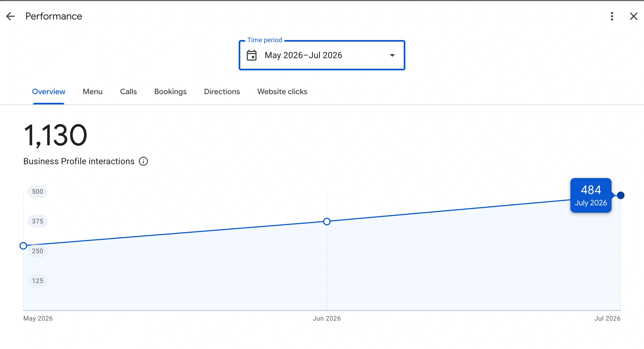Click the Jul 2026 x-axis label
Screen dimensions: 644x349
coord(607,318)
